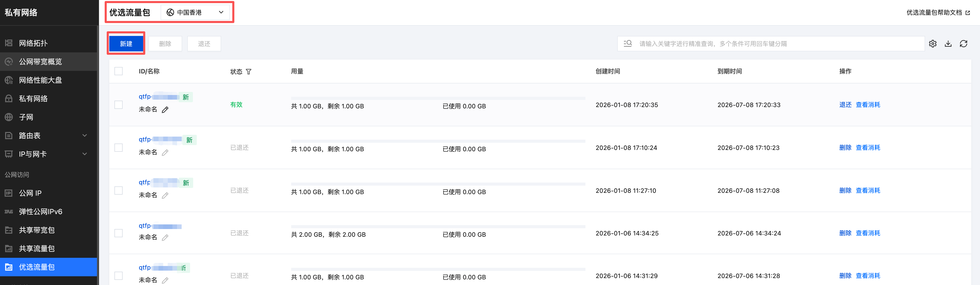Image resolution: width=980 pixels, height=285 pixels.
Task: Go to 共享流量包 in sidebar
Action: tap(37, 249)
